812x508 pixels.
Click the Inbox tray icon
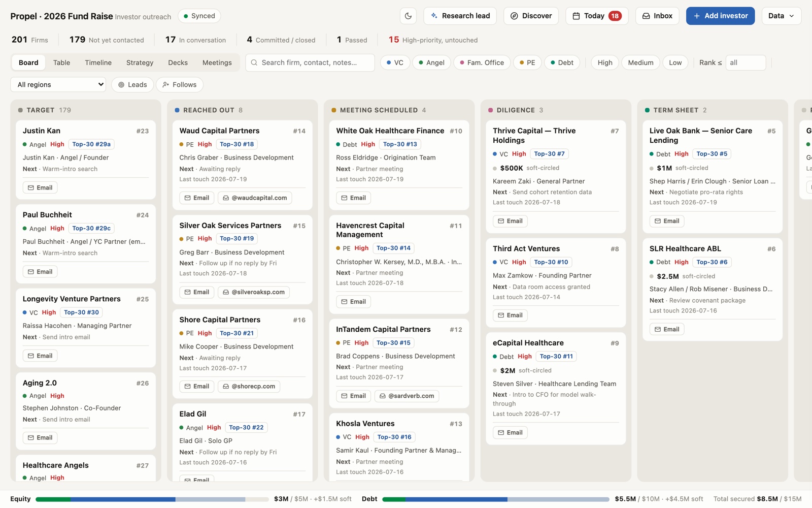click(646, 16)
